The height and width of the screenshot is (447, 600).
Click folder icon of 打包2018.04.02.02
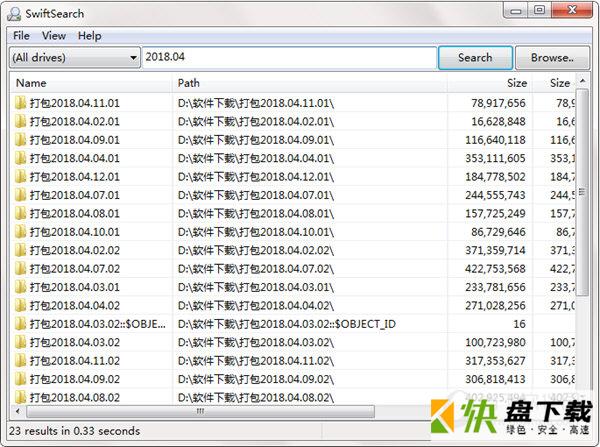tap(20, 250)
